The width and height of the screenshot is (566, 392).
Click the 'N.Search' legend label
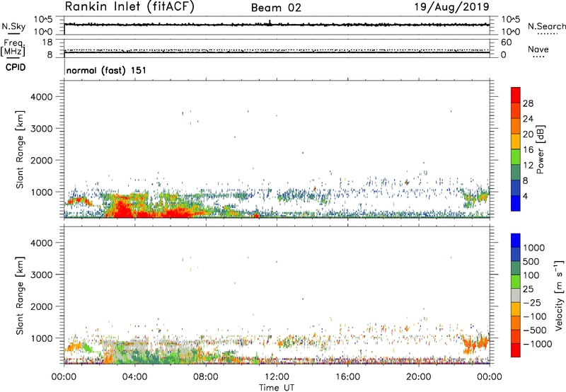point(547,26)
